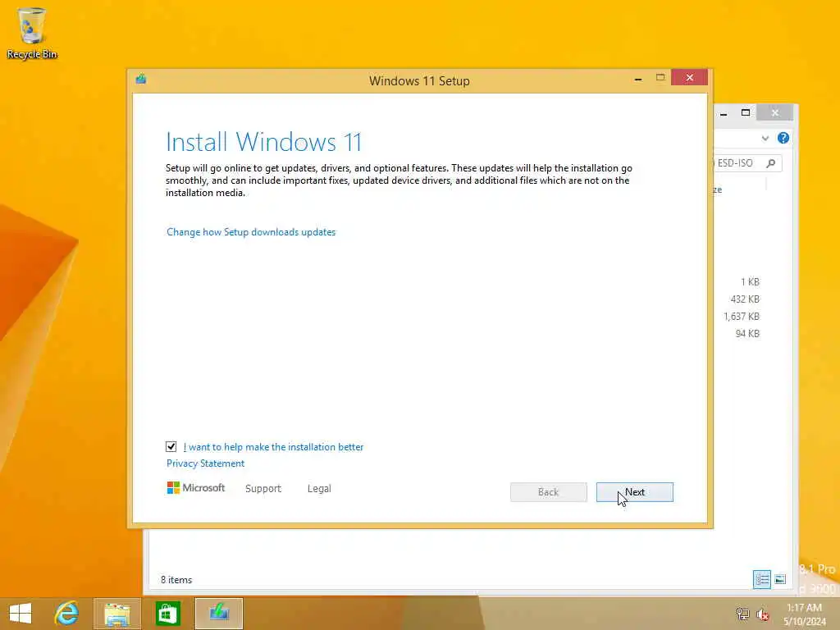This screenshot has width=840, height=630.
Task: Click the Next button in Setup
Action: click(634, 492)
